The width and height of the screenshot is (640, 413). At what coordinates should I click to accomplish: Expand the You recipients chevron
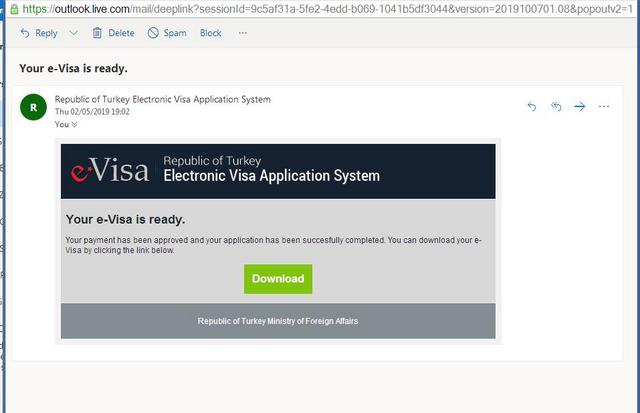74,124
